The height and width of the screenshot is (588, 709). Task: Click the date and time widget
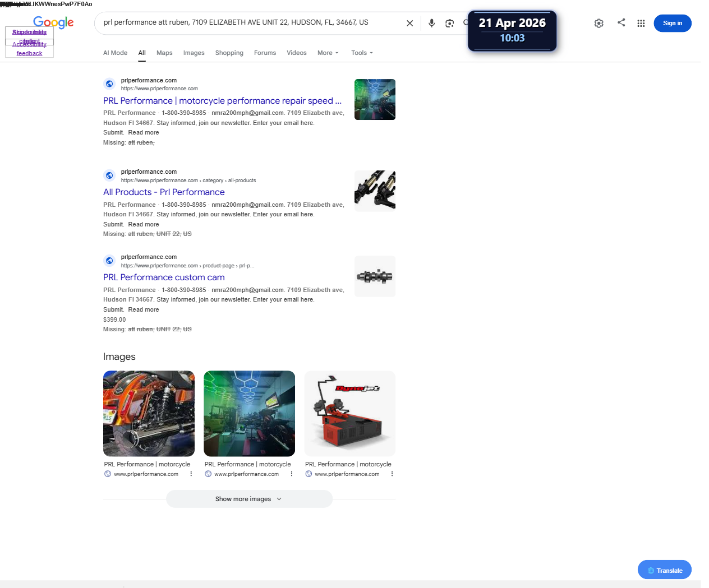click(512, 31)
